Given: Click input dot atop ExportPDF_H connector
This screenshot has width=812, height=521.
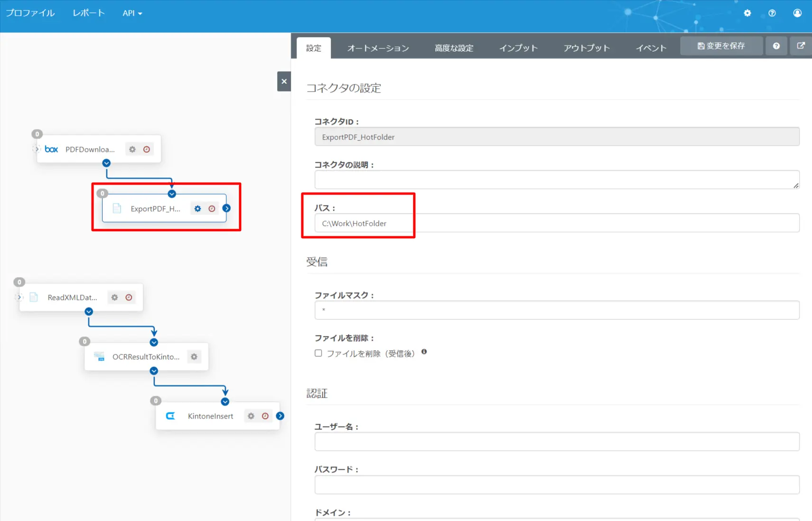Looking at the screenshot, I should 172,194.
